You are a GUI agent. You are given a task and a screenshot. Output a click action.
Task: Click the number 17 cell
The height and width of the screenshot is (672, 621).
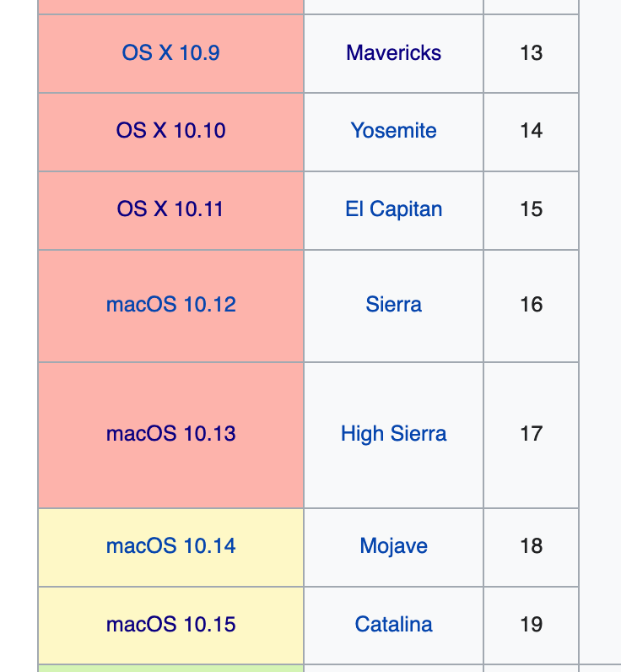tap(531, 434)
